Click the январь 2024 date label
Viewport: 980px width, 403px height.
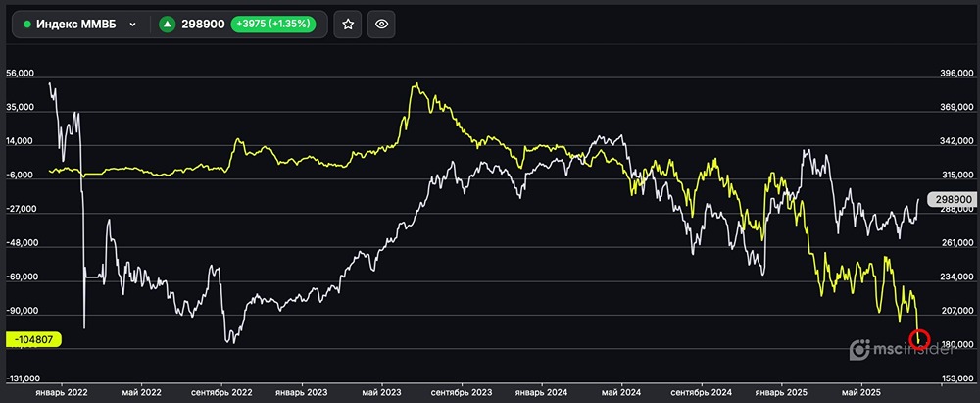click(x=542, y=392)
